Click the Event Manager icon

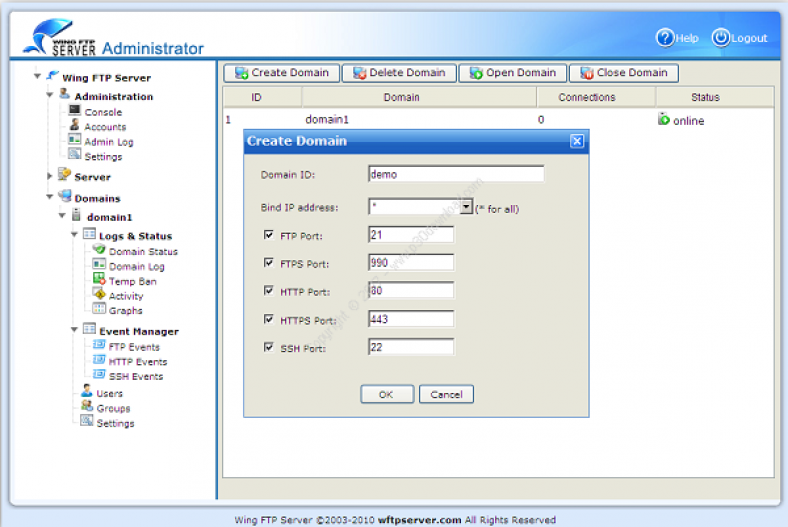[89, 330]
